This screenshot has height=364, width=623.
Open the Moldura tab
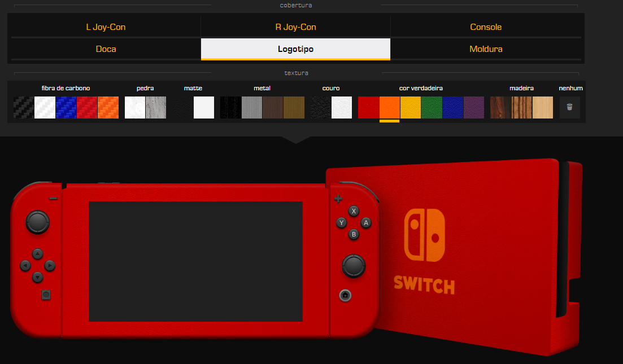point(486,49)
